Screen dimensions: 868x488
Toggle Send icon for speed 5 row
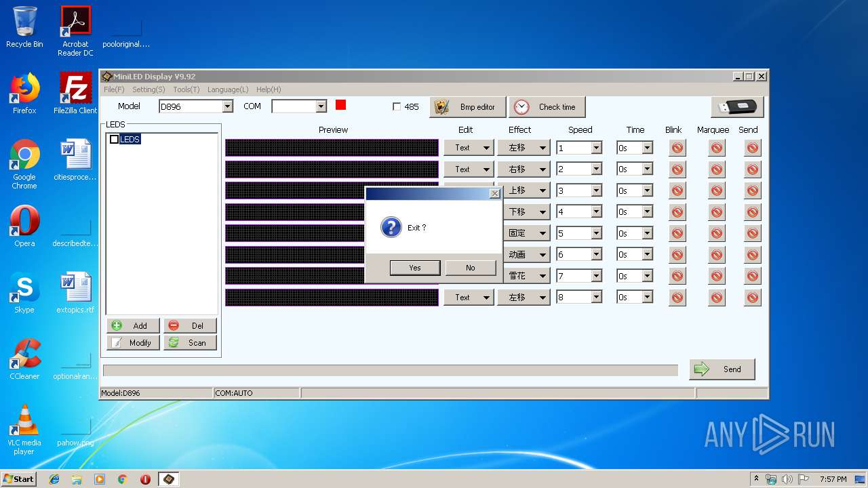[x=752, y=233]
